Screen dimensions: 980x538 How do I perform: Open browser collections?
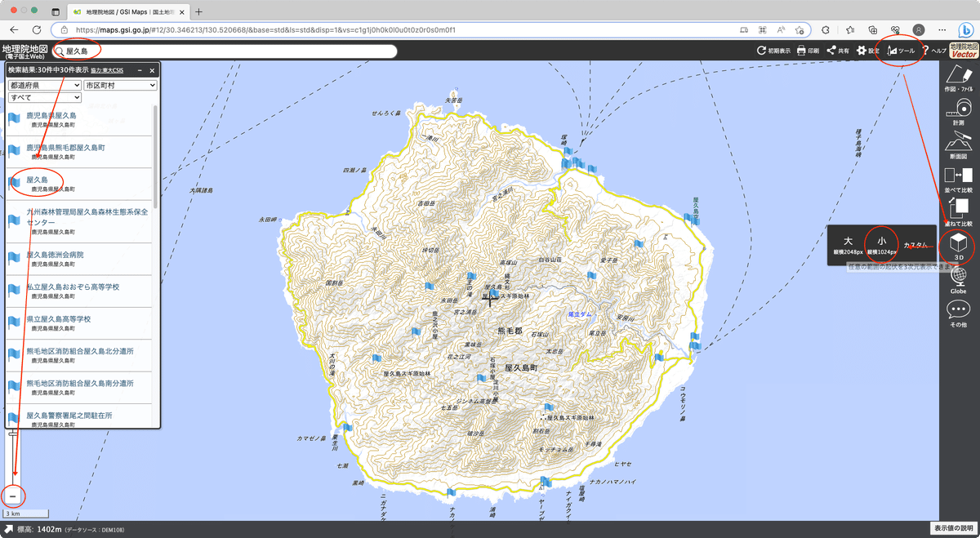pyautogui.click(x=872, y=29)
